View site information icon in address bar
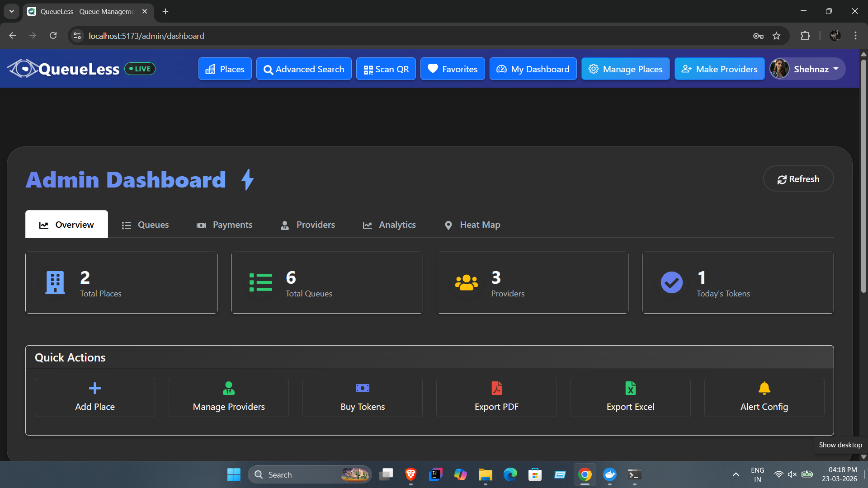Screen dimensions: 868x488 [x=77, y=36]
